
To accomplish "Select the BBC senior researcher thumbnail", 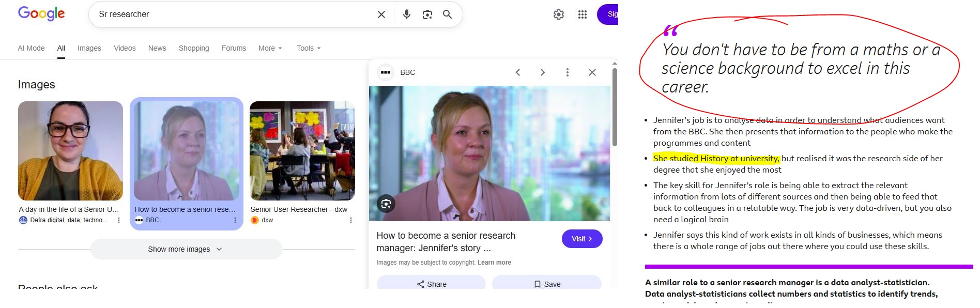I will (187, 151).
